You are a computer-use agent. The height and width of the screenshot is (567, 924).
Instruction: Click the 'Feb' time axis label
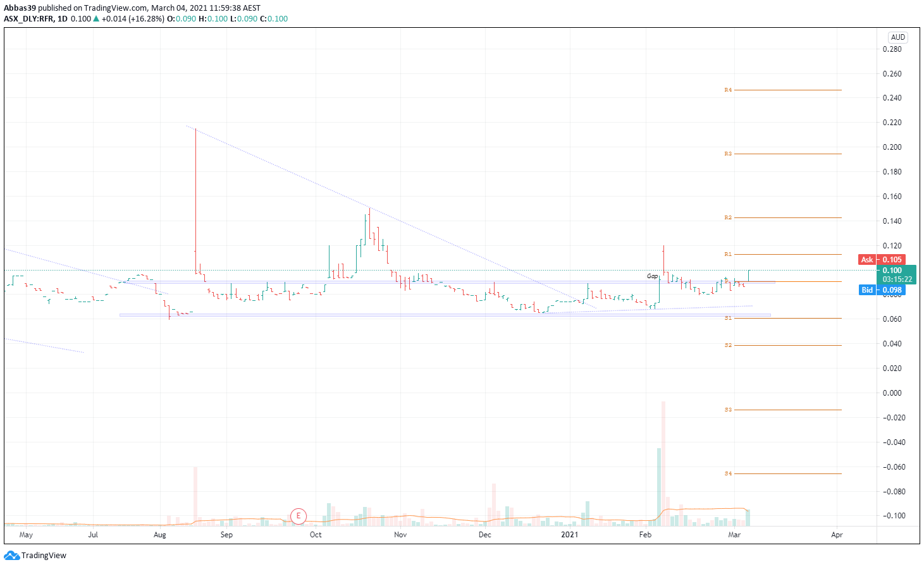click(x=645, y=535)
